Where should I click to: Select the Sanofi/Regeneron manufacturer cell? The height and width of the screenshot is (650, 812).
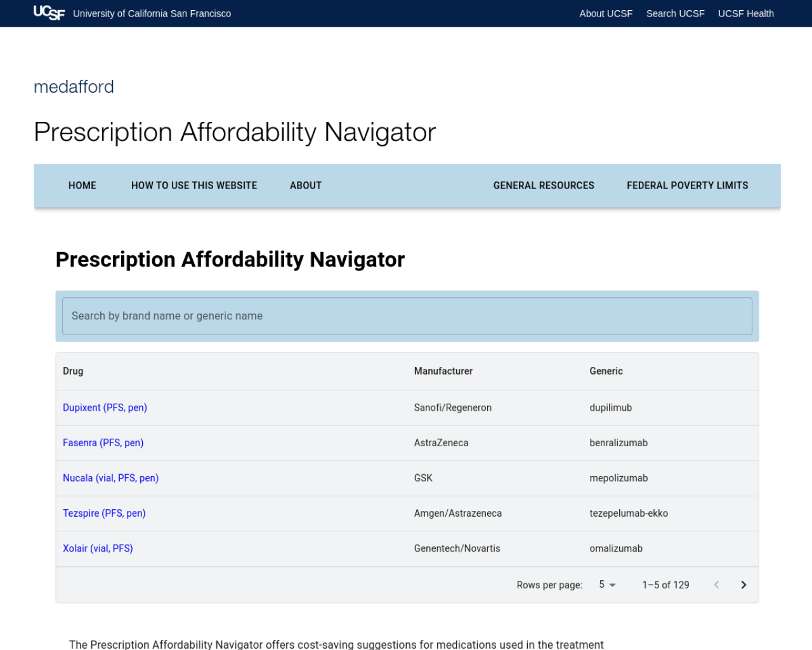coord(453,408)
